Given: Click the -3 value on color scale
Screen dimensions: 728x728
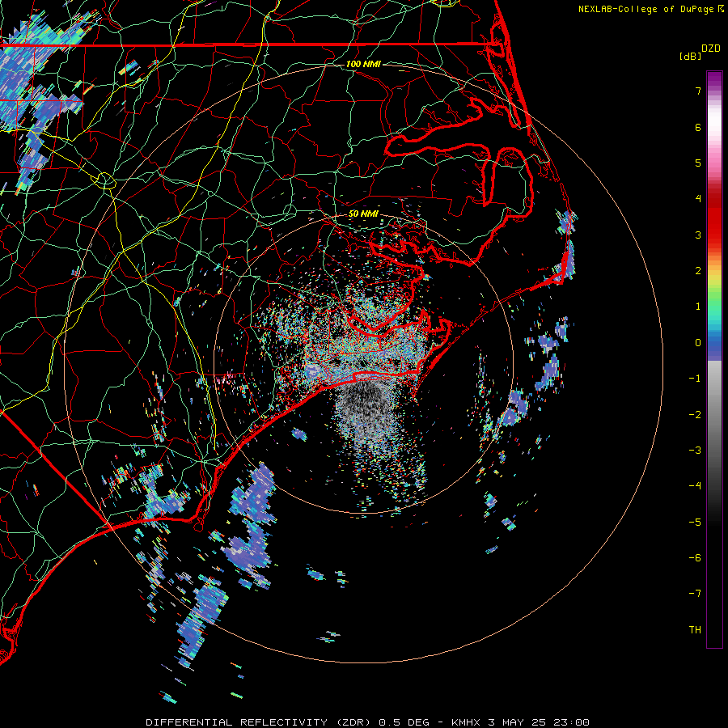Looking at the screenshot, I should coord(695,451).
